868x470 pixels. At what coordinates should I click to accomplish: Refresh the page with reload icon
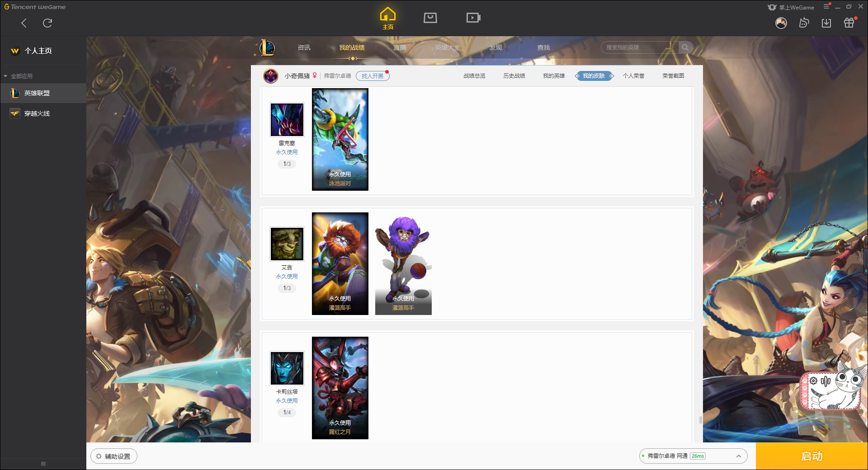[x=47, y=23]
